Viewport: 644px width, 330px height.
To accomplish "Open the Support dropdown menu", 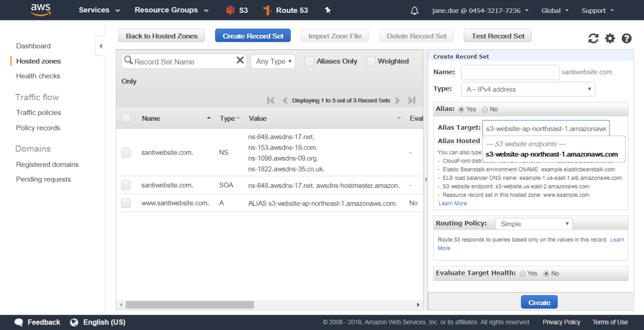I will [598, 10].
